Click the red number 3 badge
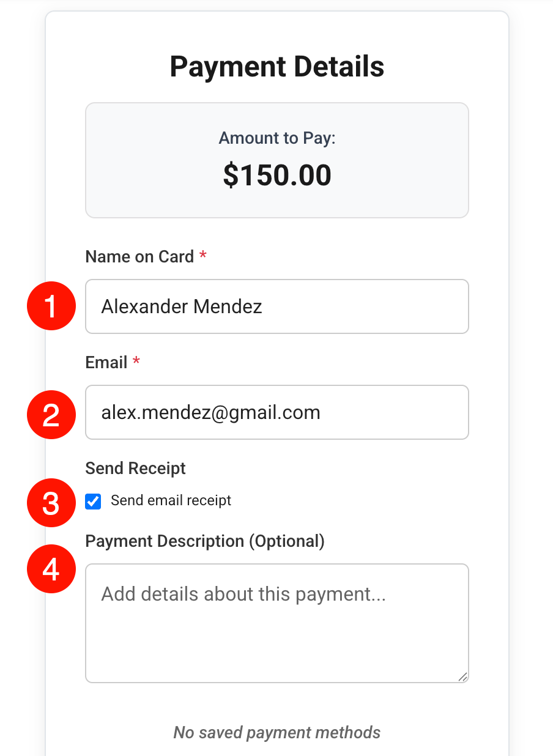553x756 pixels. 51,503
